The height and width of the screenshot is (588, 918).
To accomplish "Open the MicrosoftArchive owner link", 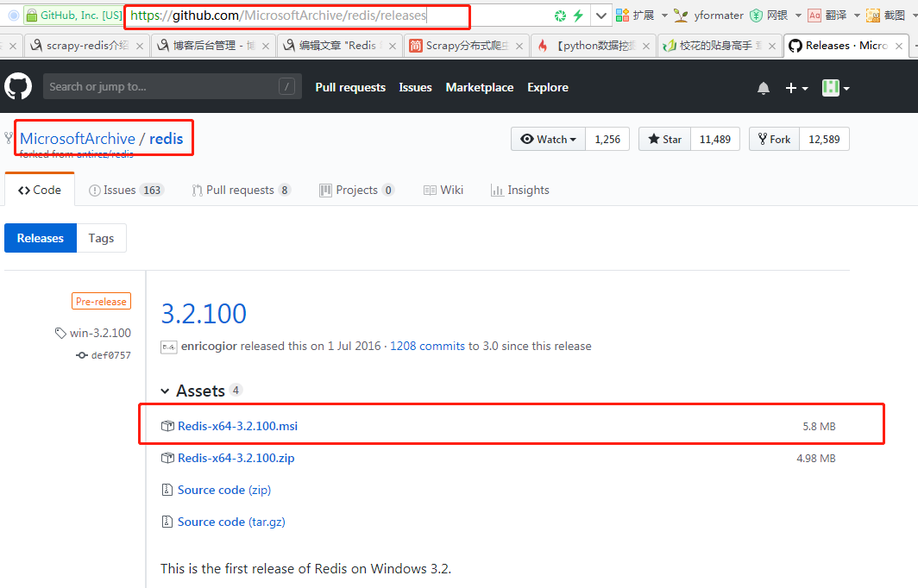I will 78,139.
